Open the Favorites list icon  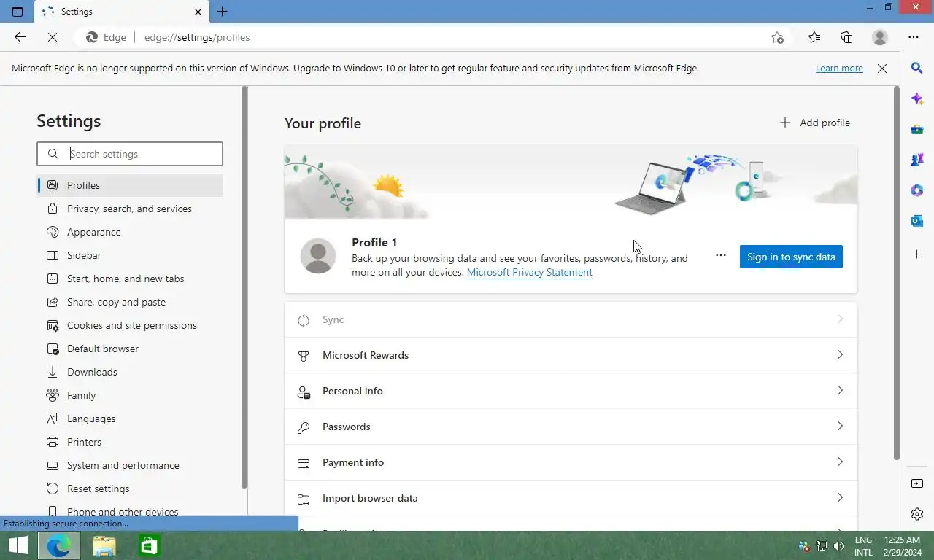pyautogui.click(x=814, y=37)
